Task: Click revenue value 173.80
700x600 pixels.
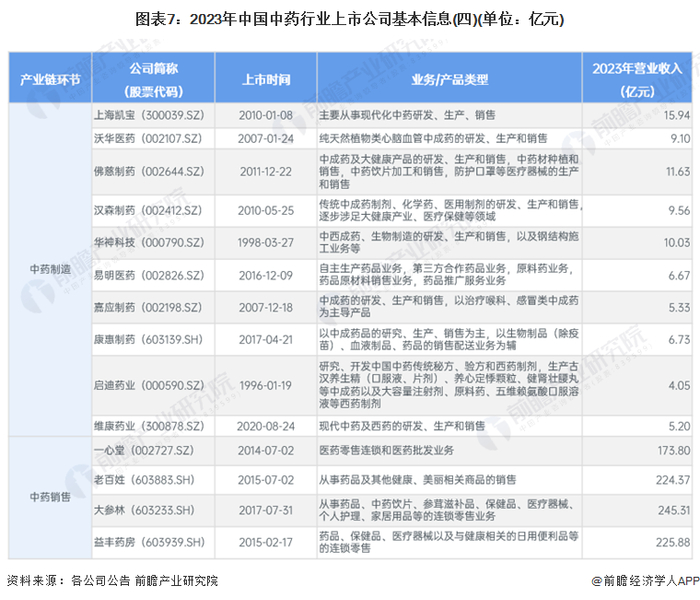Action: click(x=674, y=450)
